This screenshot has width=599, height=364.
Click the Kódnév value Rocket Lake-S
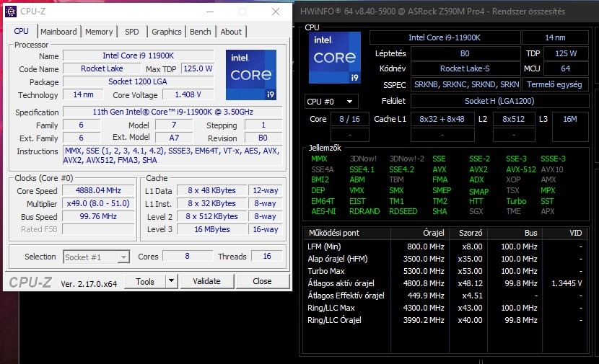pos(465,68)
